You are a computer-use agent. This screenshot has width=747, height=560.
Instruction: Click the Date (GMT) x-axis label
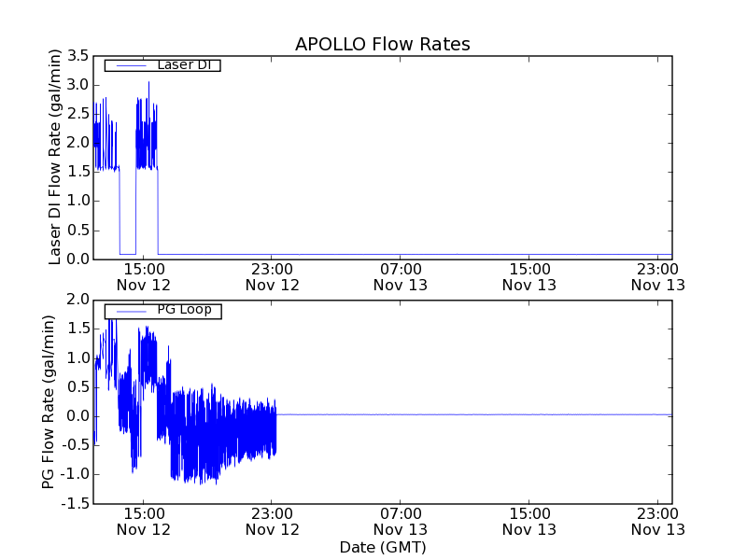(x=382, y=547)
